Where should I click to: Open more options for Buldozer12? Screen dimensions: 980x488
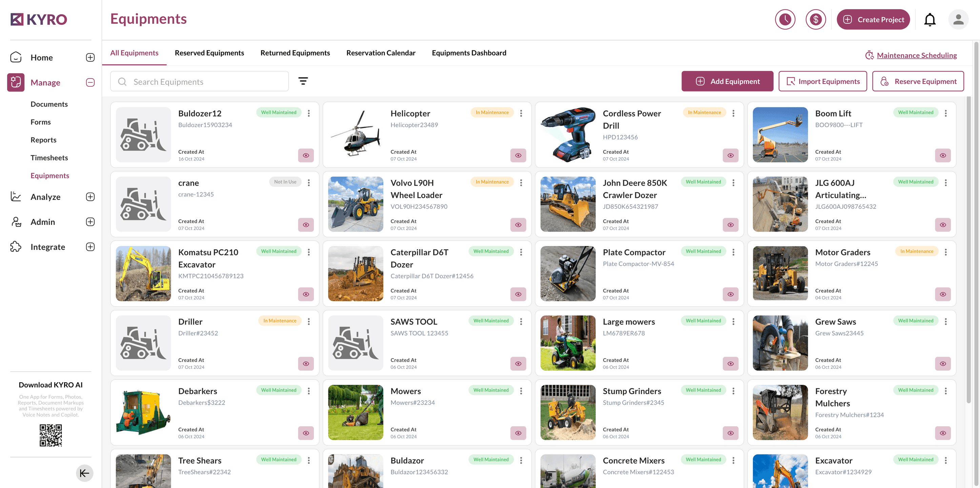pyautogui.click(x=308, y=113)
